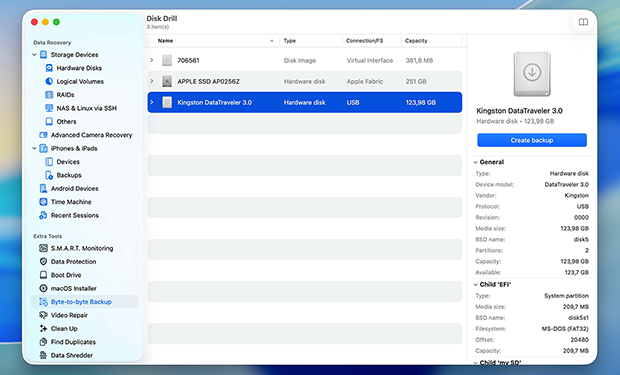Click the iPhones & iPads icon
This screenshot has width=620, height=375.
coord(43,148)
